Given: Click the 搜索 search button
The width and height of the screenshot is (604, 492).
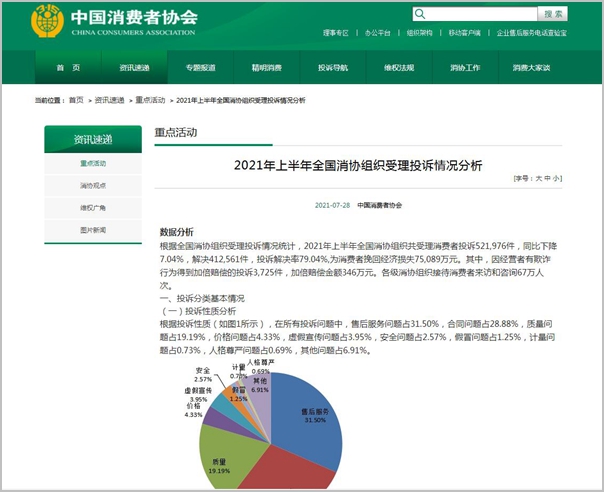Looking at the screenshot, I should click(552, 14).
